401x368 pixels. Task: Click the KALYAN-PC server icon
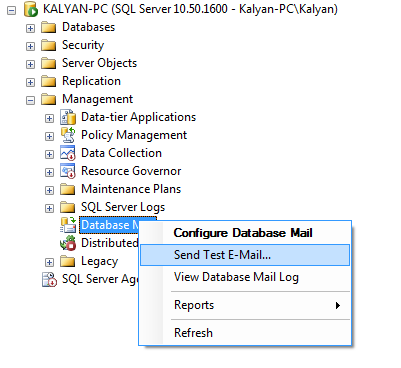click(x=31, y=9)
